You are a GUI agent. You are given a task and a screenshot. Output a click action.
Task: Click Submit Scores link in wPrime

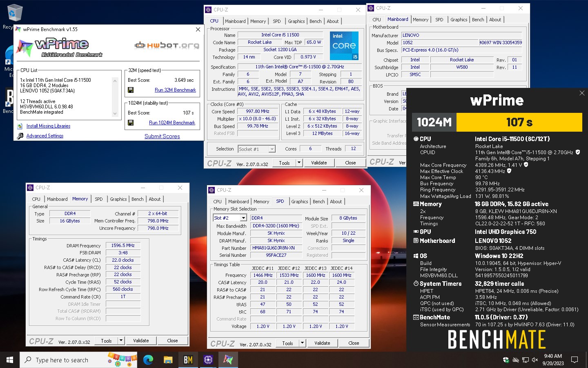pos(162,137)
